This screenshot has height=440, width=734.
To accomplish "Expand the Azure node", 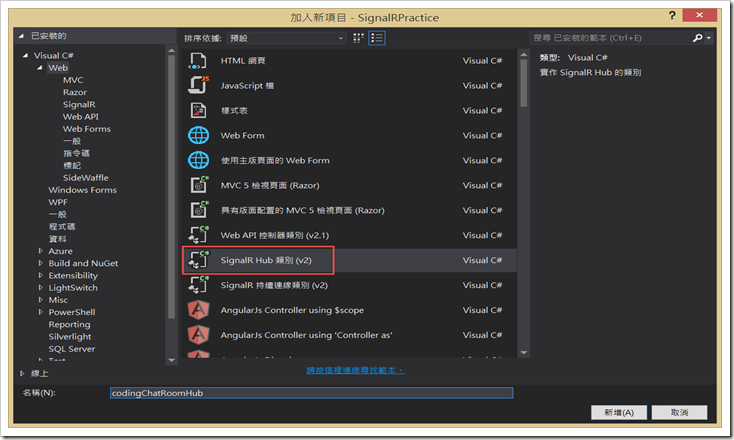I will pyautogui.click(x=41, y=251).
